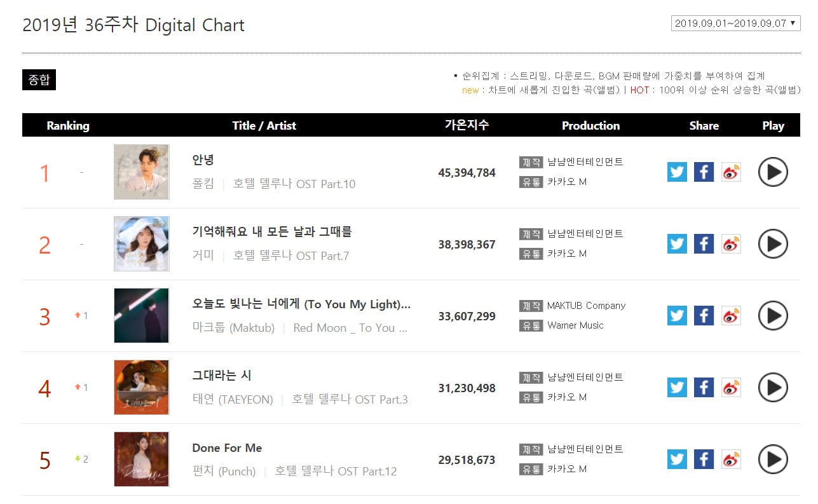
Task: Play the rank 1 song 안녕
Action: pyautogui.click(x=773, y=172)
